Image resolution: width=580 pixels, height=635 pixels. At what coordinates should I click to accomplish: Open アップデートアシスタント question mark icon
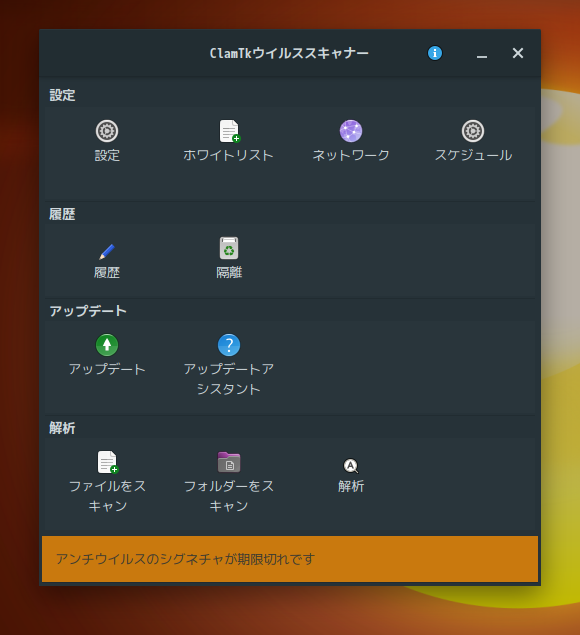point(229,345)
